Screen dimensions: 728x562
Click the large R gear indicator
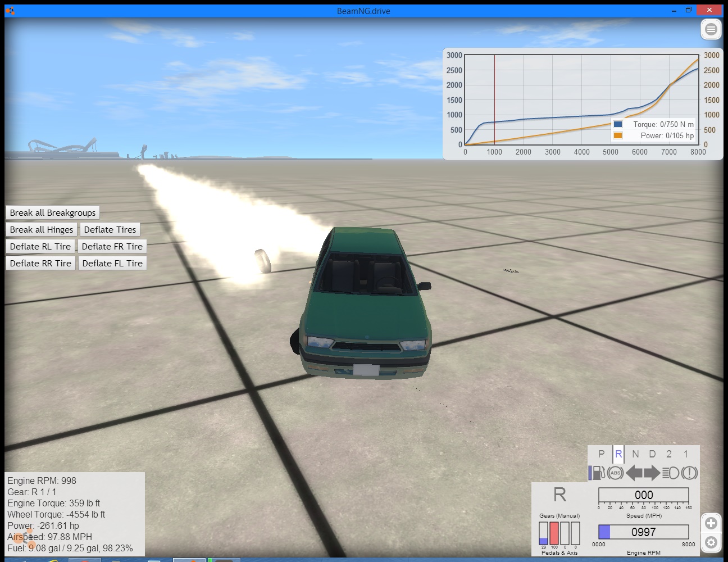[x=559, y=495]
